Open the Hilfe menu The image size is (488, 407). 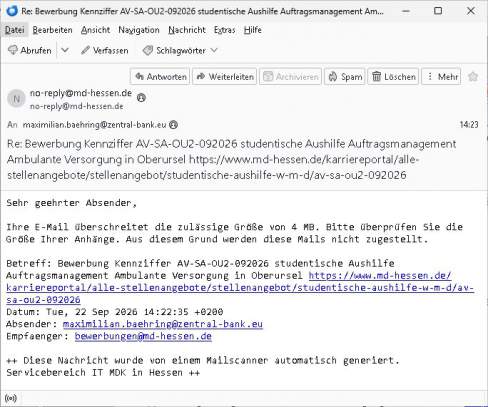coord(252,30)
